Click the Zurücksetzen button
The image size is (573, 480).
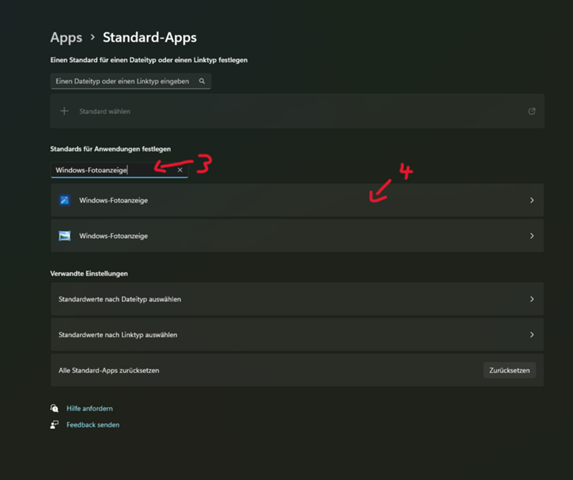pos(509,370)
